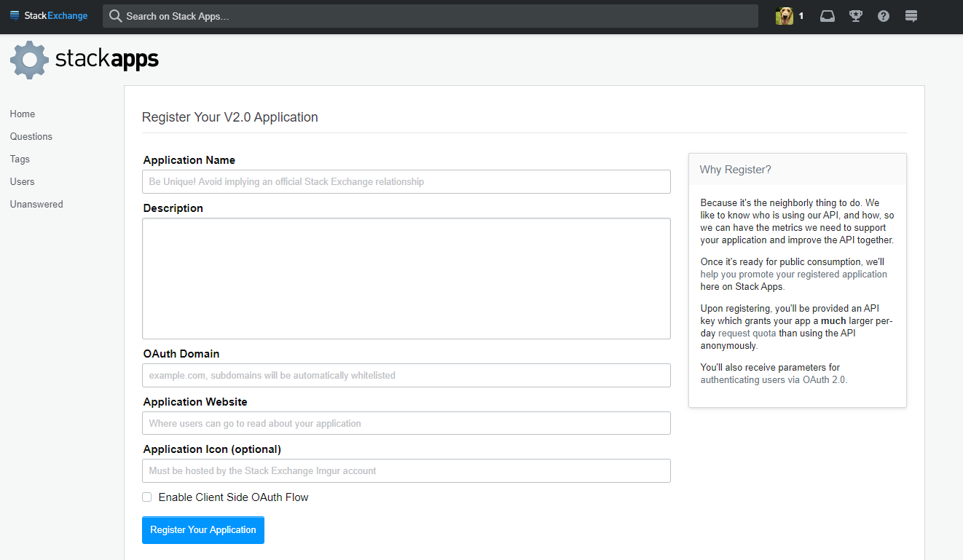Image resolution: width=963 pixels, height=560 pixels.
Task: Click Register Your Application button
Action: pos(203,530)
